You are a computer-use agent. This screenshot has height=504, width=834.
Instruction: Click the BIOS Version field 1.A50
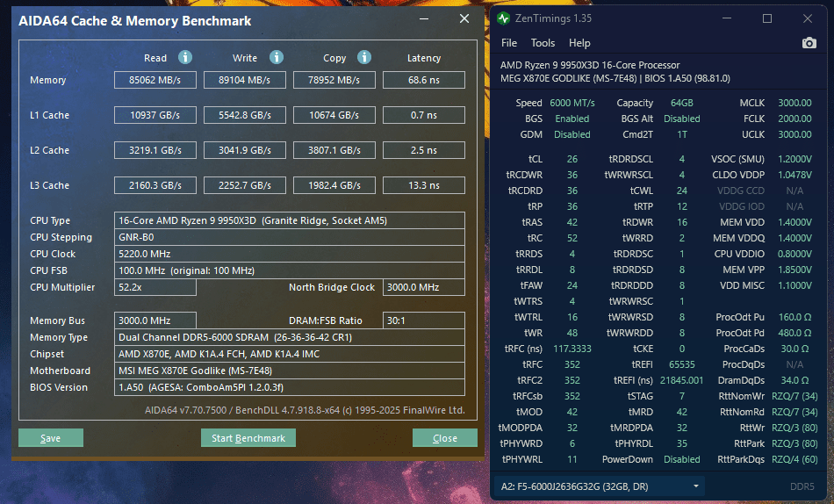(290, 387)
